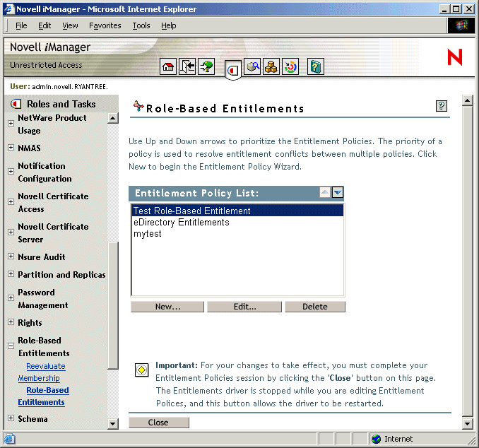Click the Role-Based Entitlements title icon
The width and height of the screenshot is (479, 448).
138,106
